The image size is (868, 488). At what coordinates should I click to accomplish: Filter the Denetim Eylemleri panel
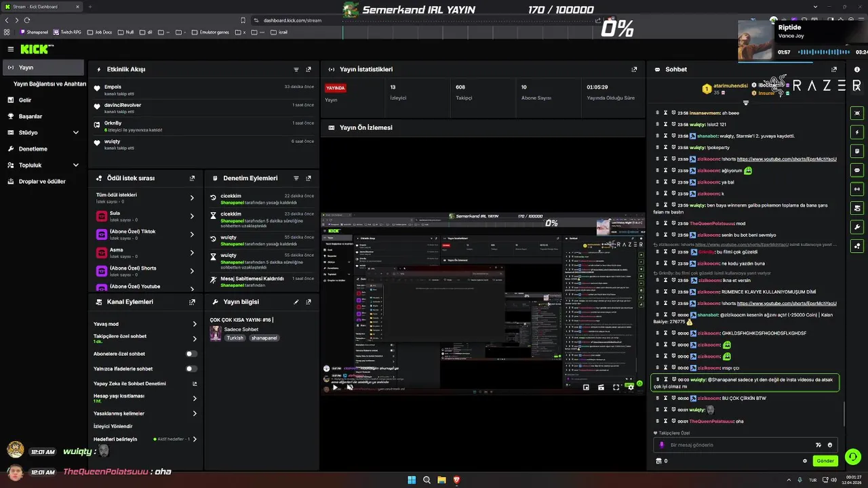point(296,178)
